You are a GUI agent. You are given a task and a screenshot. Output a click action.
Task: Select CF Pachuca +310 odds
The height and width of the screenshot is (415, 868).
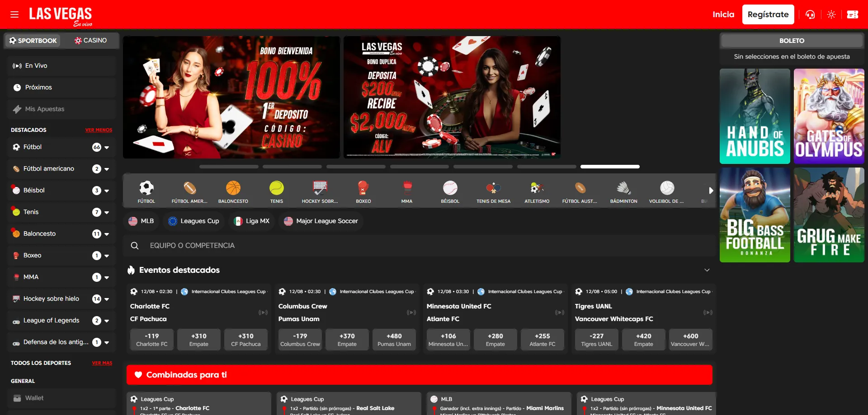(246, 340)
